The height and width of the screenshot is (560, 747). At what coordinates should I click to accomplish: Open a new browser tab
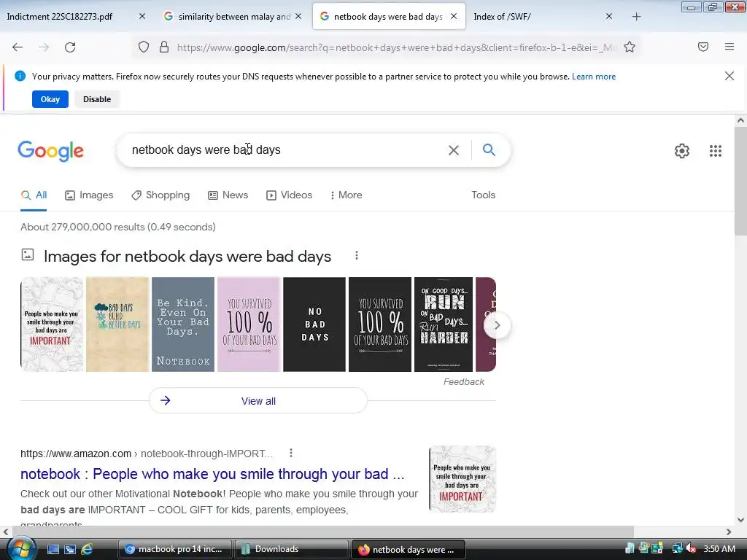point(636,17)
